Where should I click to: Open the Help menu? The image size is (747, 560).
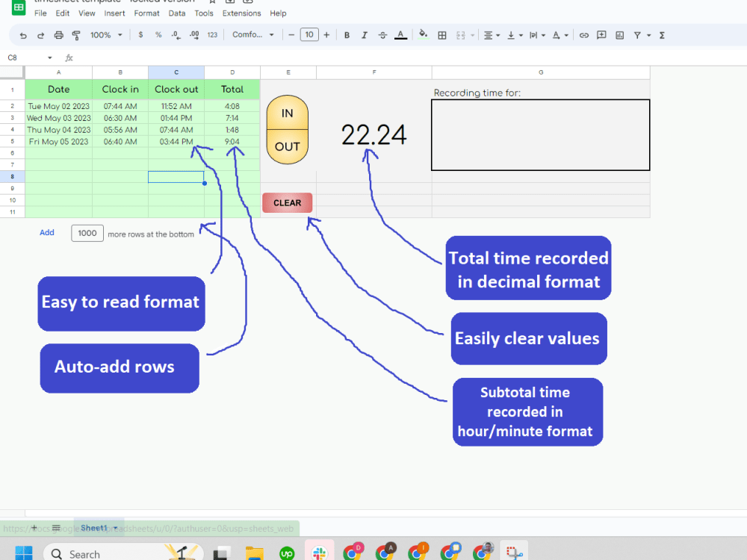tap(278, 13)
